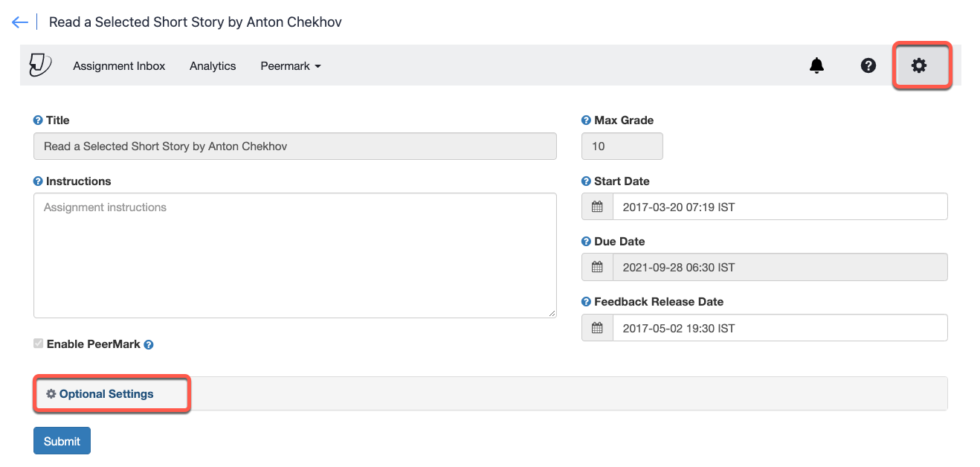
Task: Click into the Instructions text area
Action: [x=294, y=255]
